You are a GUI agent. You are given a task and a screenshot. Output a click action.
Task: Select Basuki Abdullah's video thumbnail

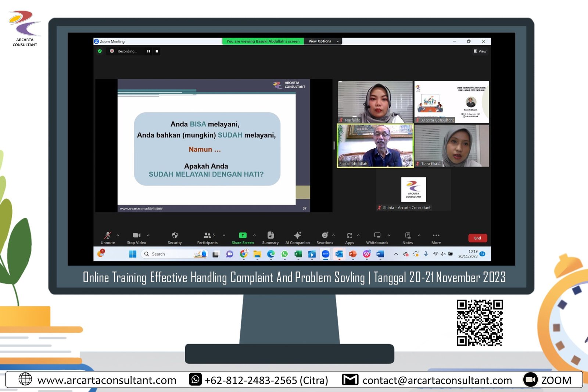coord(375,146)
